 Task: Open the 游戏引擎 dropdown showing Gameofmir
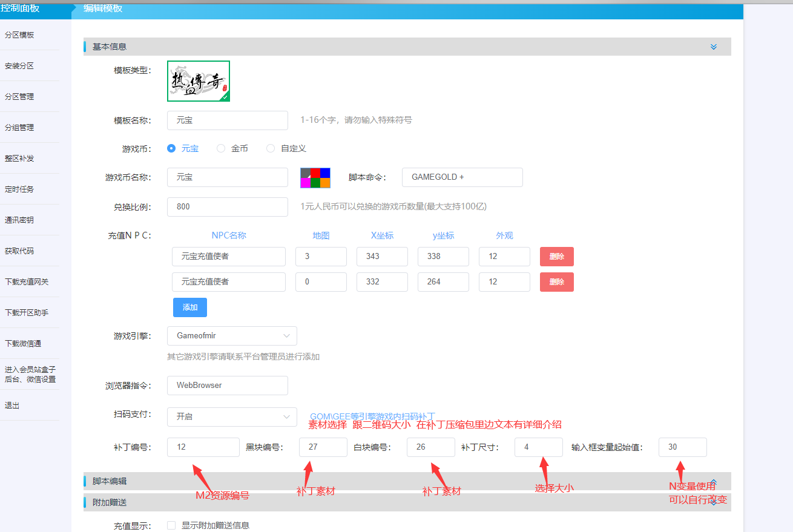[x=231, y=335]
